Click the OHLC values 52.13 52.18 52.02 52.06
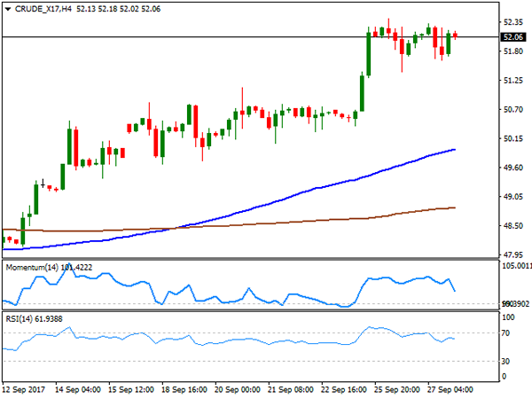 point(119,9)
